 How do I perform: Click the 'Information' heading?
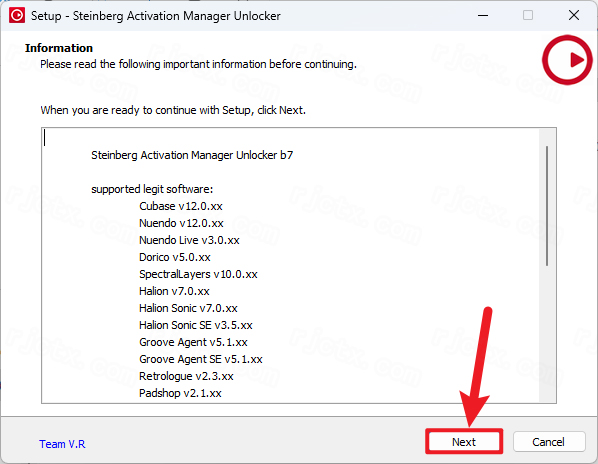[x=59, y=48]
